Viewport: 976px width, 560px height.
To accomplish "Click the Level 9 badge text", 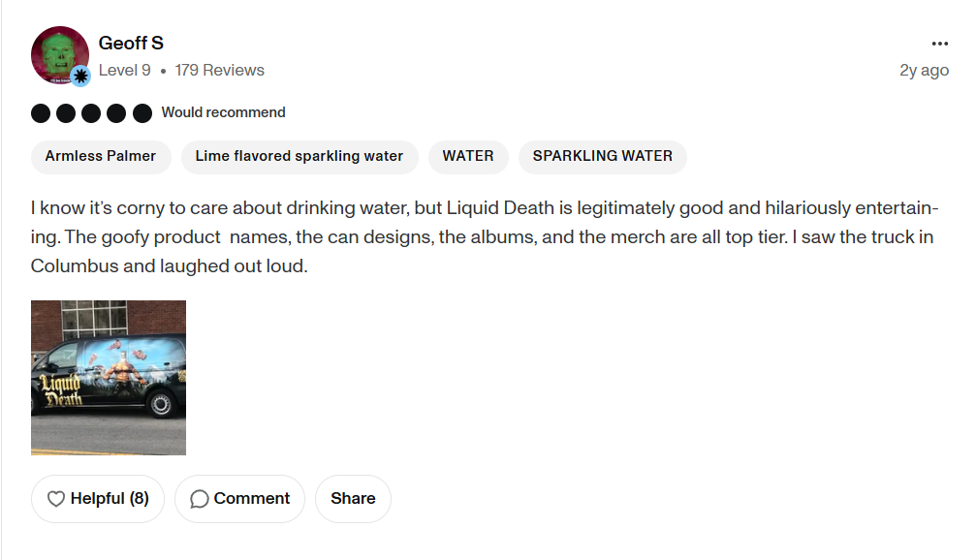I will (126, 70).
